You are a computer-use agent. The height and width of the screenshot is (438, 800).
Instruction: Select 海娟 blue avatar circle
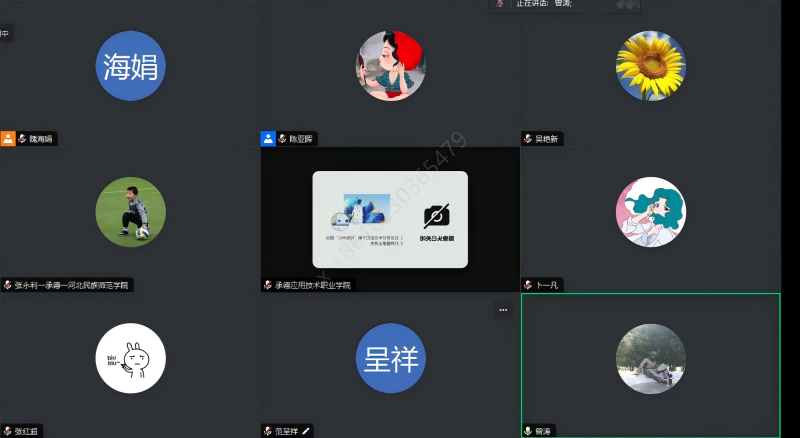pos(130,66)
